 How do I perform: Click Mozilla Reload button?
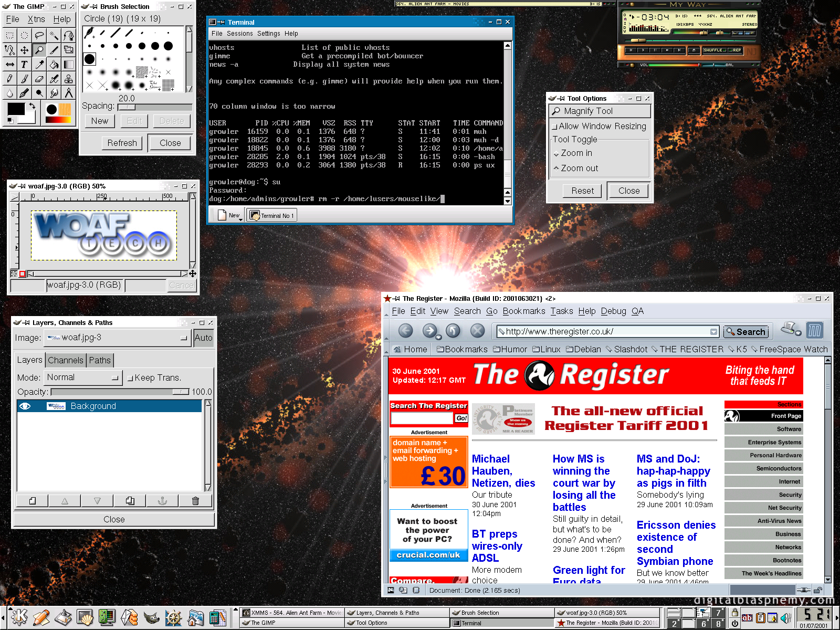point(453,330)
